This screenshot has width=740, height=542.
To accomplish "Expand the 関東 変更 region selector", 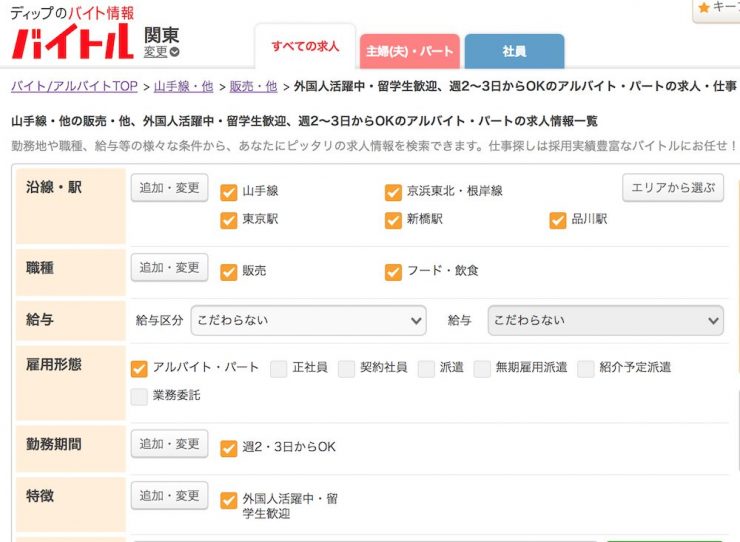I will [161, 52].
